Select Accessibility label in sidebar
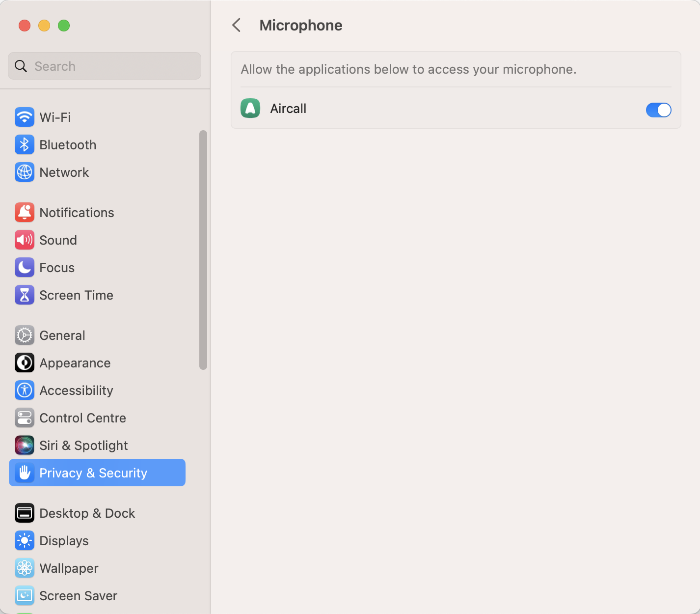The width and height of the screenshot is (700, 614). pos(76,390)
